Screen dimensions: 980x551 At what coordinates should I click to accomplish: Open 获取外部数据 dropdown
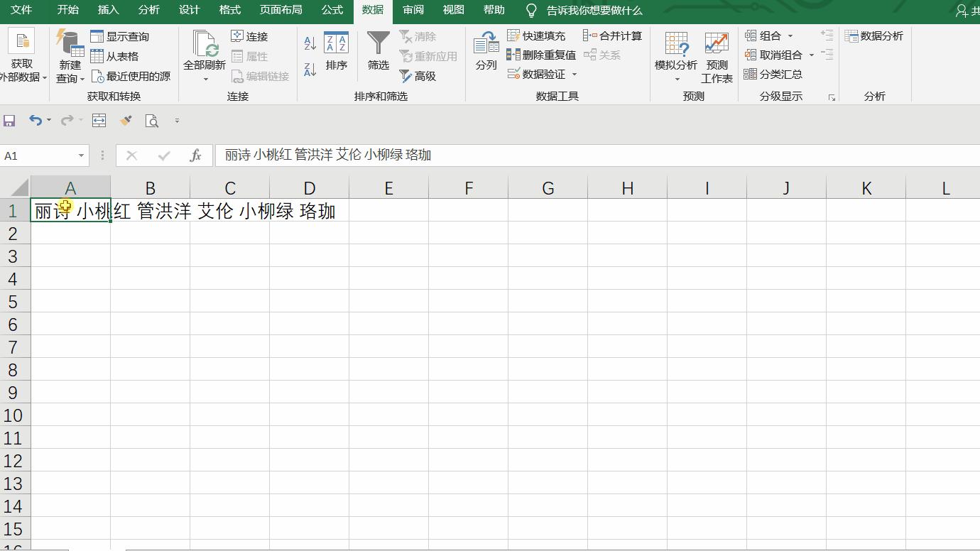22,57
